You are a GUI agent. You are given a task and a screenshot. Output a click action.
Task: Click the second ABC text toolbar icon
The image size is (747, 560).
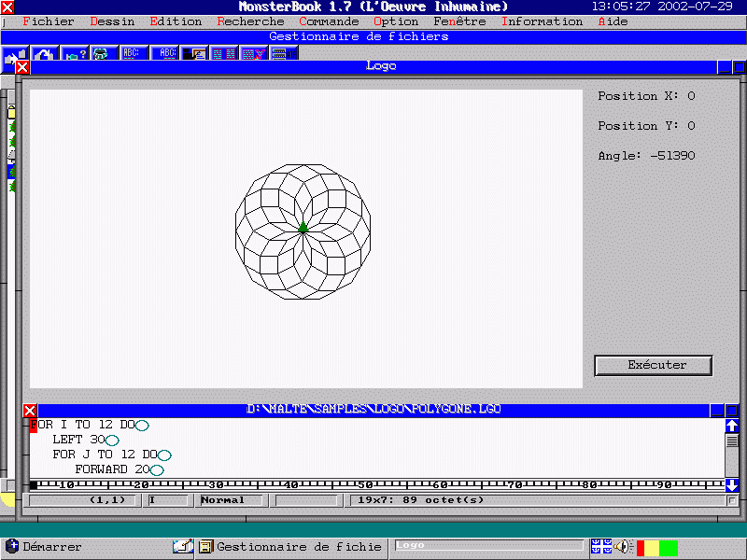click(x=165, y=54)
